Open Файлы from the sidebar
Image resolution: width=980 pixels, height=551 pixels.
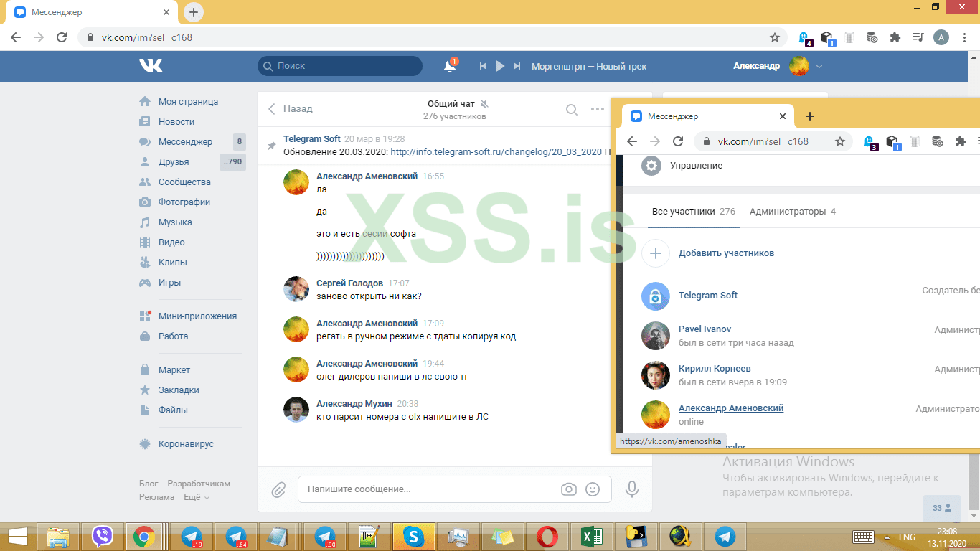click(173, 410)
